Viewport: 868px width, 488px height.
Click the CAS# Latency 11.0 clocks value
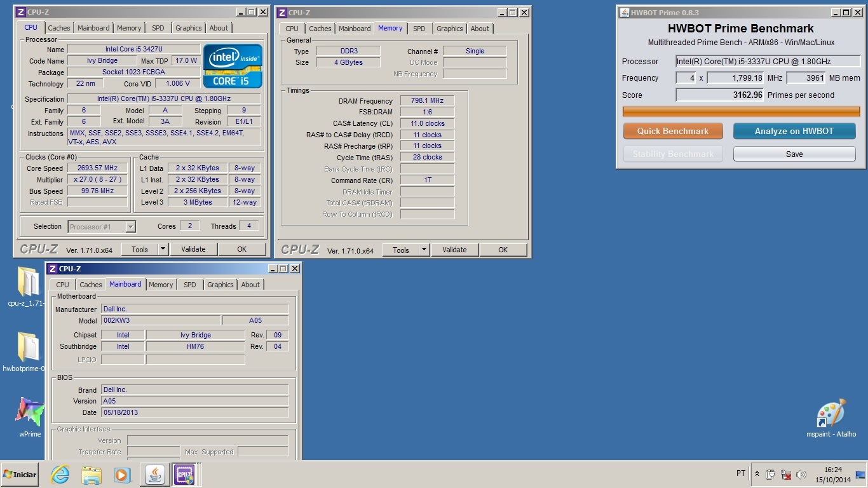point(427,123)
